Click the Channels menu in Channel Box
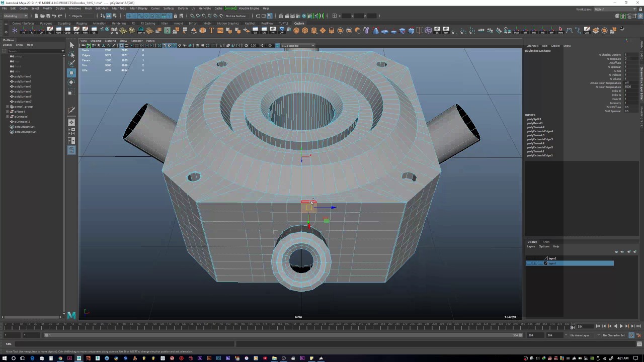Screen dimensions: 644x362 [x=532, y=46]
